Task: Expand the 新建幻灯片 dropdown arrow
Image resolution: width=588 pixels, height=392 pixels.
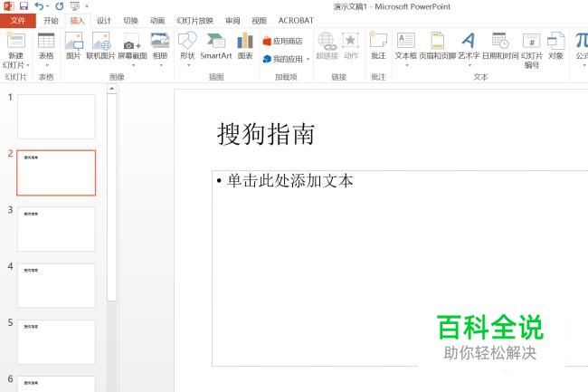Action: 28,65
